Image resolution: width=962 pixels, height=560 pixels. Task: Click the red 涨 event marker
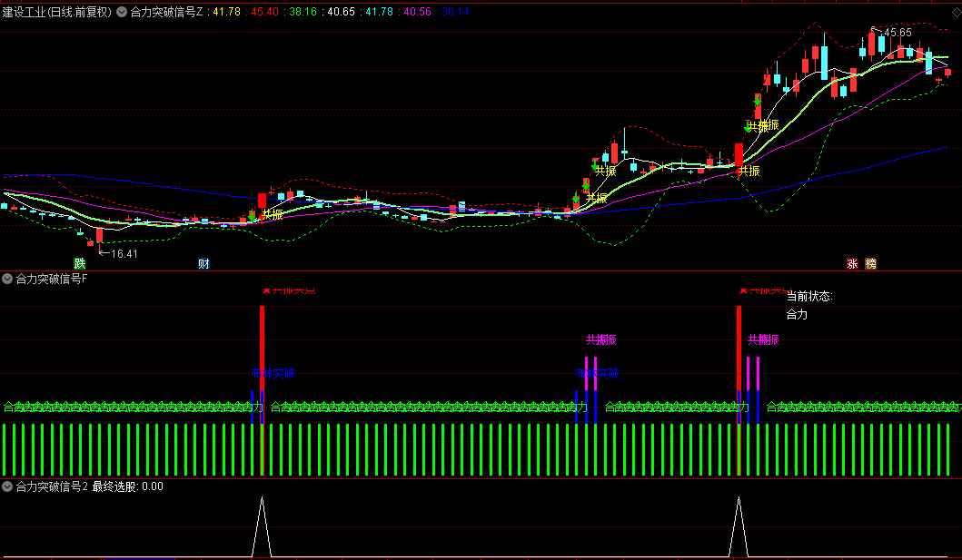click(x=852, y=263)
